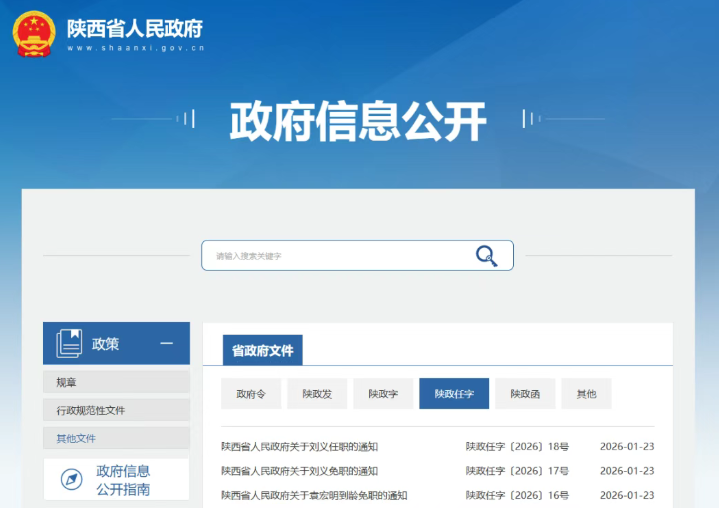Open the notice about 刘义任职
The image size is (719, 508).
pyautogui.click(x=299, y=446)
